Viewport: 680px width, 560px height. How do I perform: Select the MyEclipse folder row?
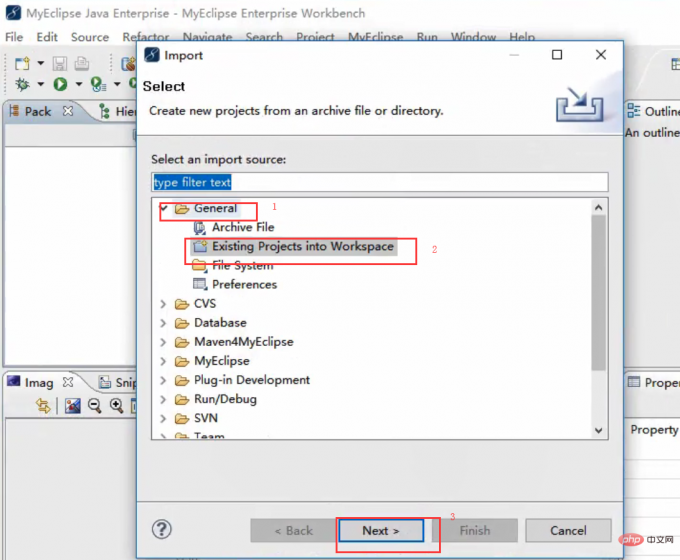click(222, 361)
